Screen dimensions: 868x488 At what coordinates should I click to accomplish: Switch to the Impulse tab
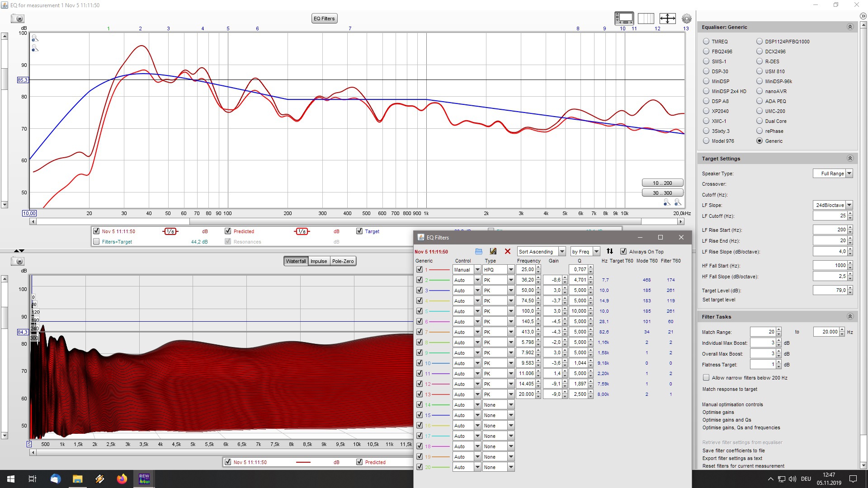[318, 261]
